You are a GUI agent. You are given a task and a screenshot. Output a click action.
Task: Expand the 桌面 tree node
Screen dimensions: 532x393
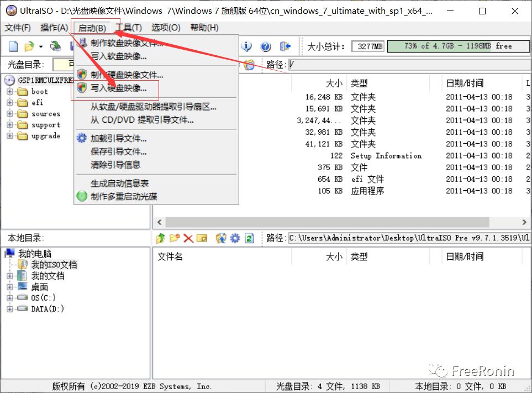[x=10, y=287]
